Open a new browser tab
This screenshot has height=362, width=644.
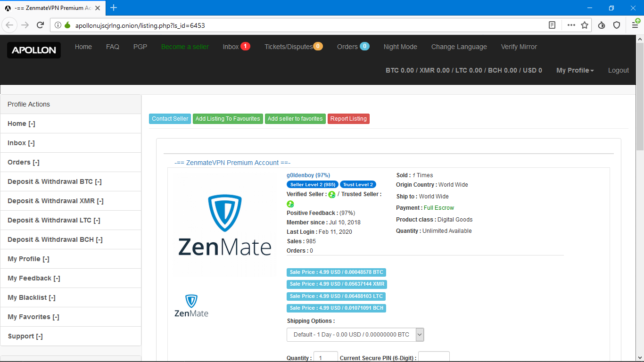[114, 8]
